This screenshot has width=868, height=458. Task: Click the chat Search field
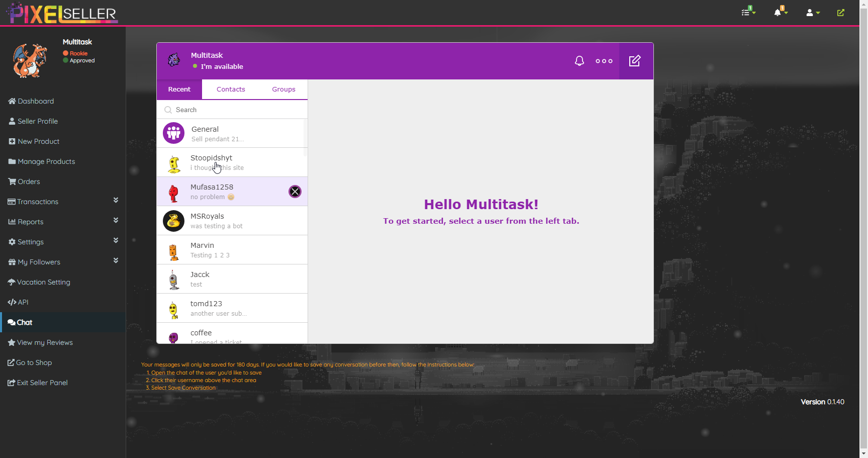click(x=236, y=110)
